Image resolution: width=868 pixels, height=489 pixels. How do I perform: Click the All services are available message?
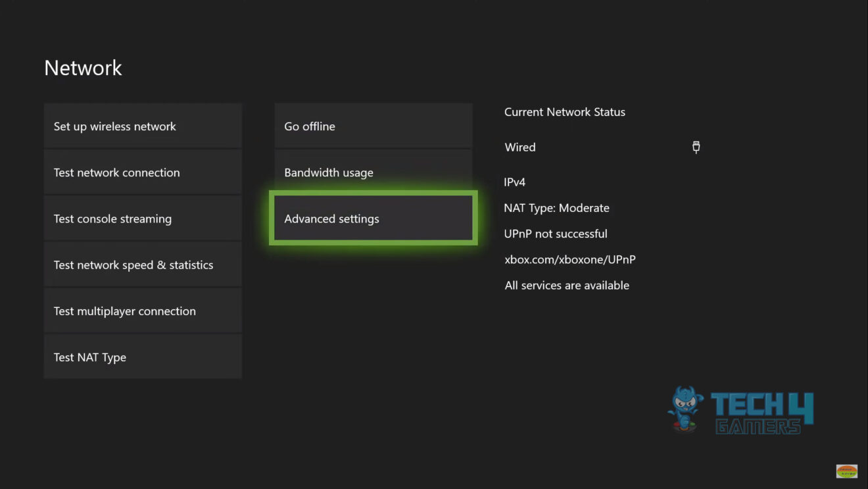pos(567,285)
